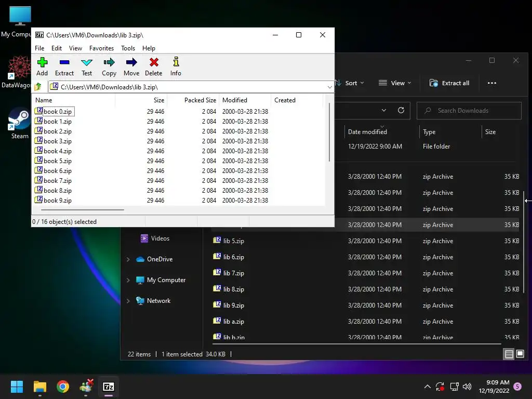The image size is (532, 399).
Task: Sort by Created column in 7-Zip
Action: pyautogui.click(x=285, y=100)
